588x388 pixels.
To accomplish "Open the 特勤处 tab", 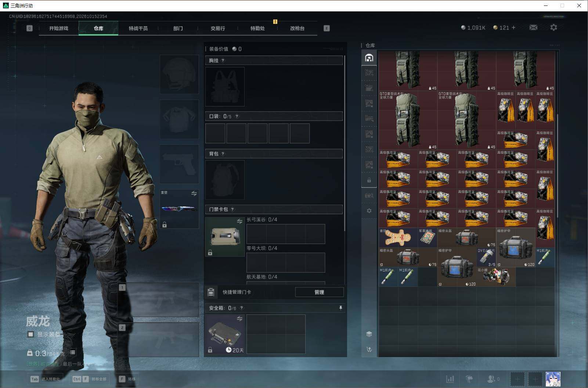I will [257, 28].
